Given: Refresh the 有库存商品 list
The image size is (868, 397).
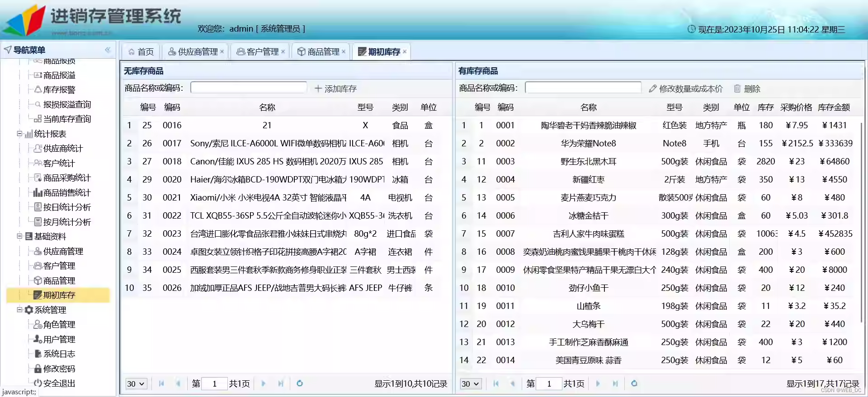Looking at the screenshot, I should coord(634,383).
